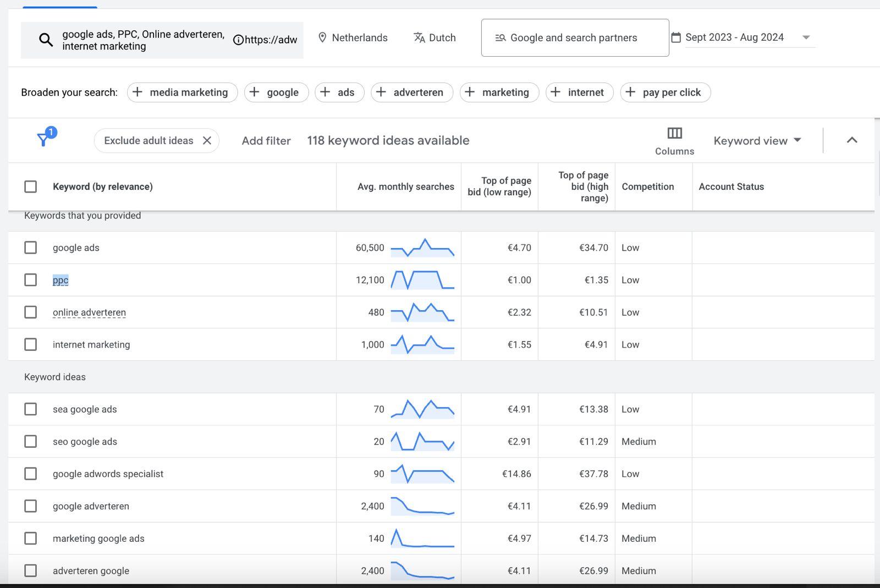Click the calendar icon beside date range
The image size is (880, 588).
pyautogui.click(x=676, y=37)
